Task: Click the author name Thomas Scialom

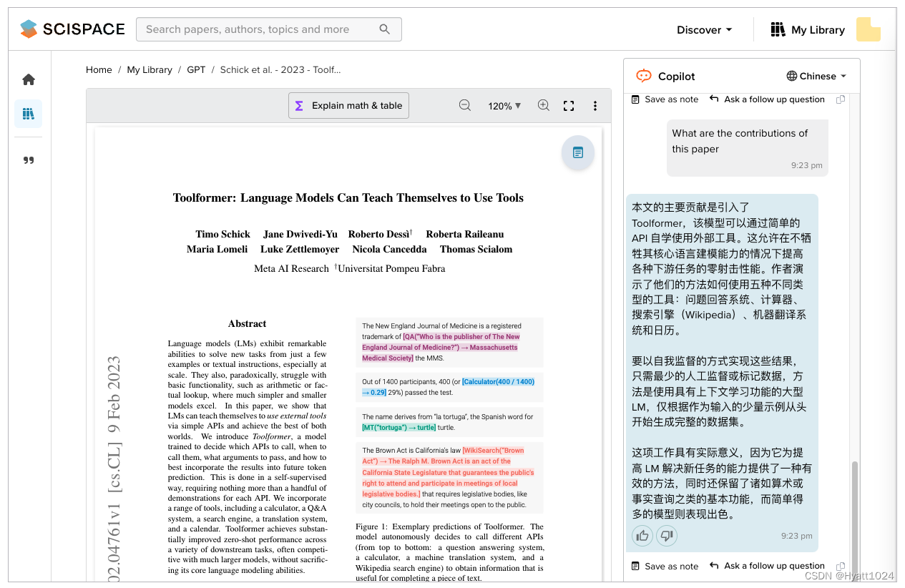Action: [x=476, y=249]
